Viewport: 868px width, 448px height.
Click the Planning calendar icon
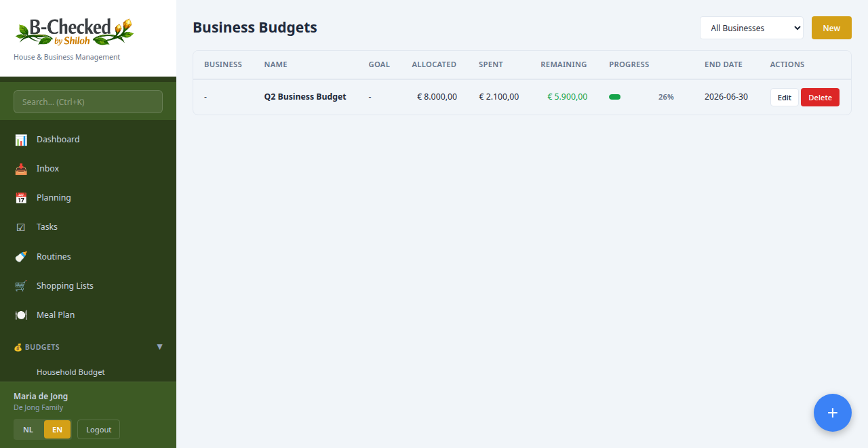(x=20, y=197)
